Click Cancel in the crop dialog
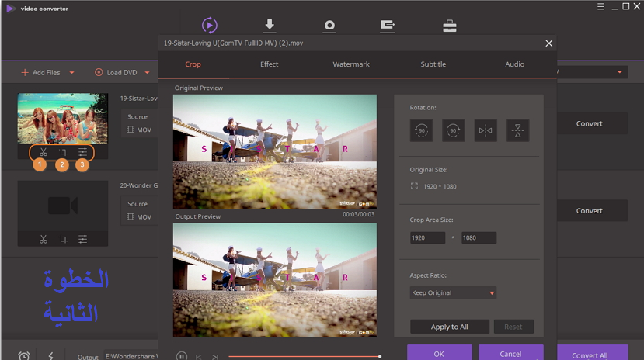Screen dimensions: 644x360 click(510, 353)
